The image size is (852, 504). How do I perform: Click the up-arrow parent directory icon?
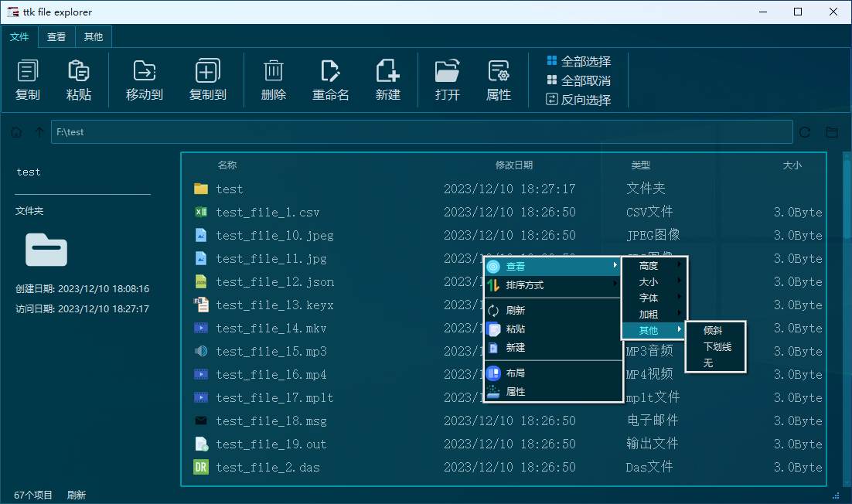(39, 132)
